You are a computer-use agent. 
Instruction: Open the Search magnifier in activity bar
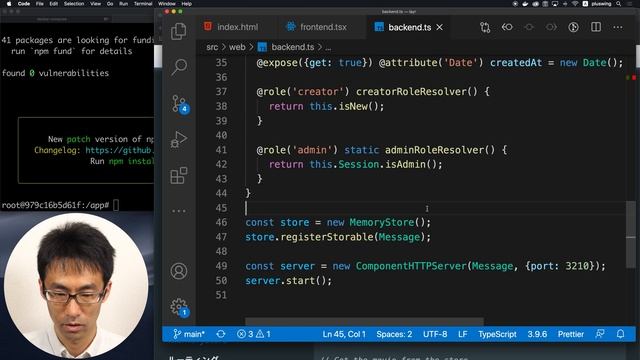point(179,67)
